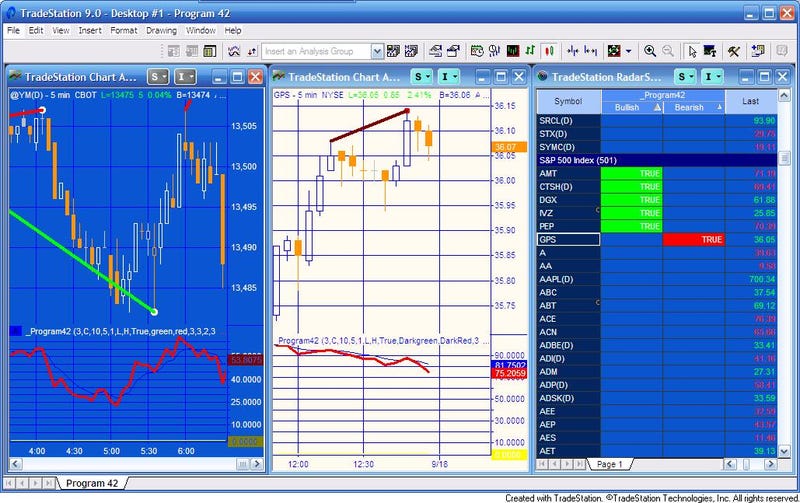Toggle symbol link S on the @YM chart window
This screenshot has height=503, width=800.
(158, 77)
